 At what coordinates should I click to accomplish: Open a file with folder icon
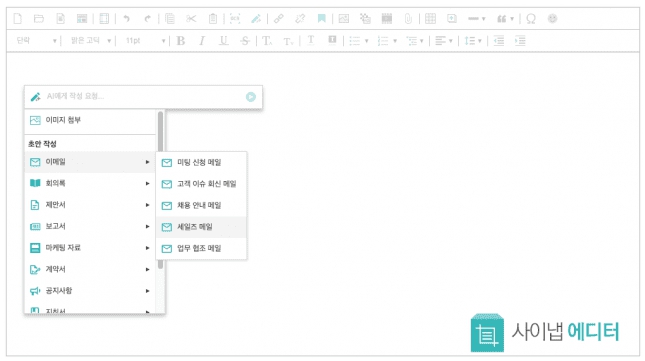pyautogui.click(x=39, y=19)
